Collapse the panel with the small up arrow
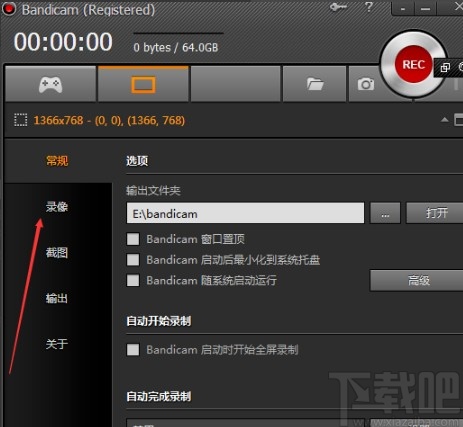463x427 pixels. (444, 119)
